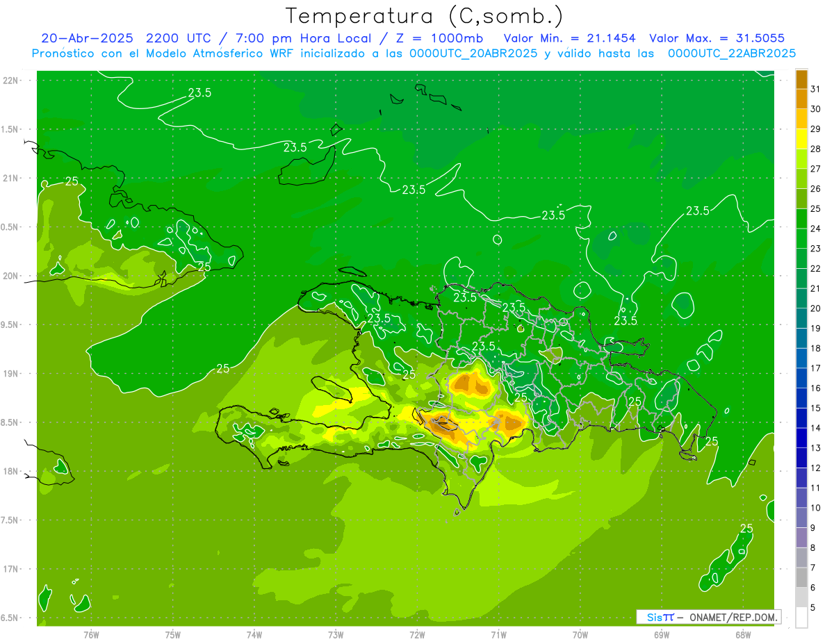Click the title "Temperatura (C,somb.)"
Viewport: 834px width, 644px height.
pos(425,16)
